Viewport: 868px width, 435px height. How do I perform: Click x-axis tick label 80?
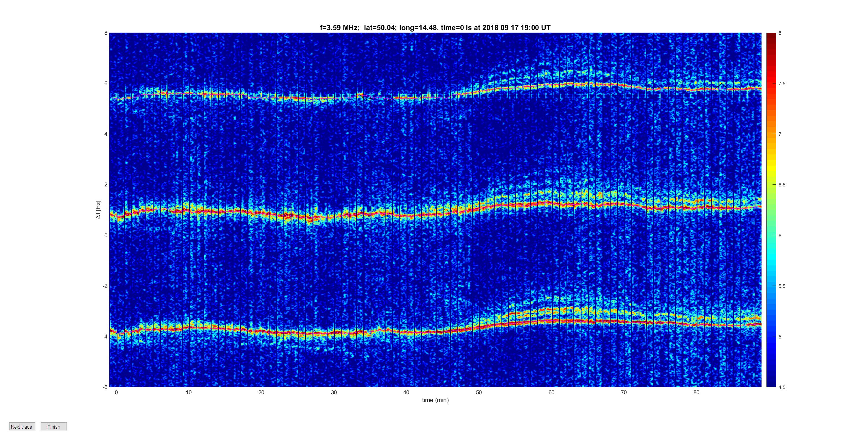click(696, 393)
